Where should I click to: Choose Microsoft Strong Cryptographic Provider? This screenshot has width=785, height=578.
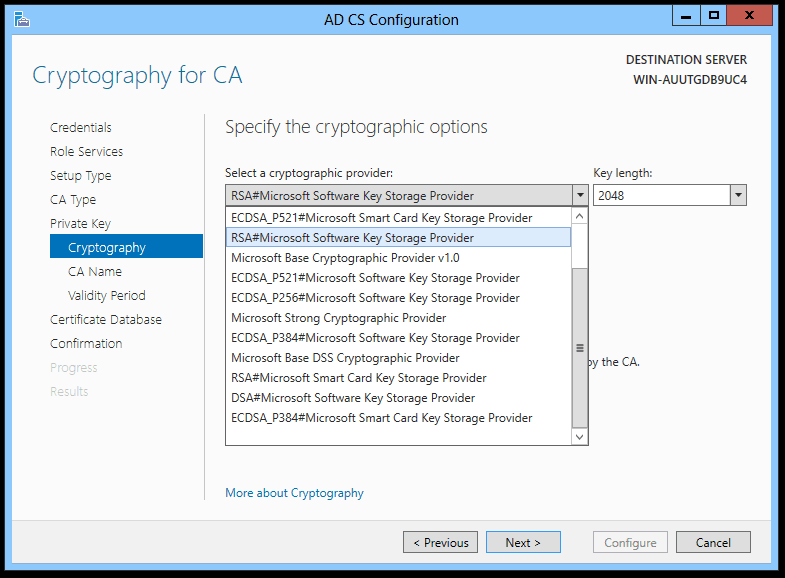click(338, 318)
